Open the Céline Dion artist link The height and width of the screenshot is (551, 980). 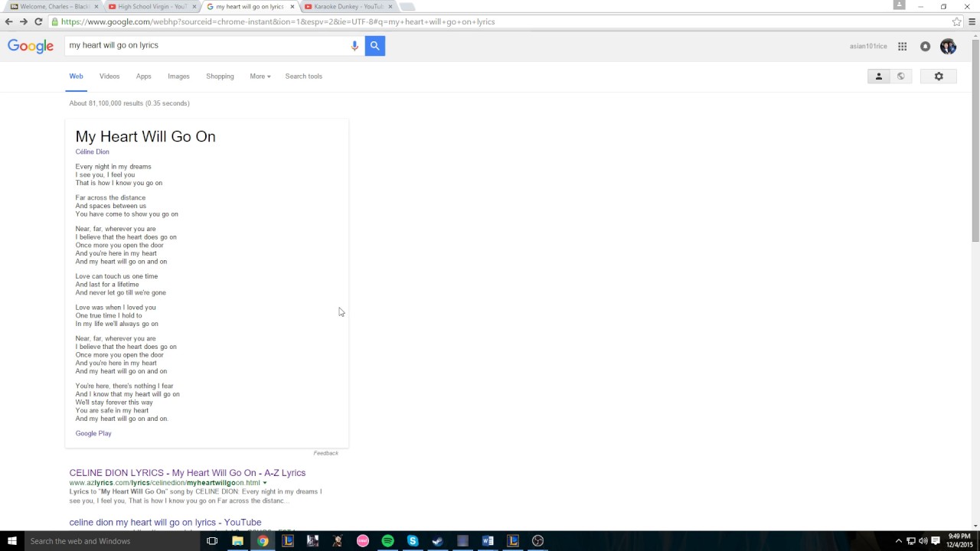click(x=93, y=152)
